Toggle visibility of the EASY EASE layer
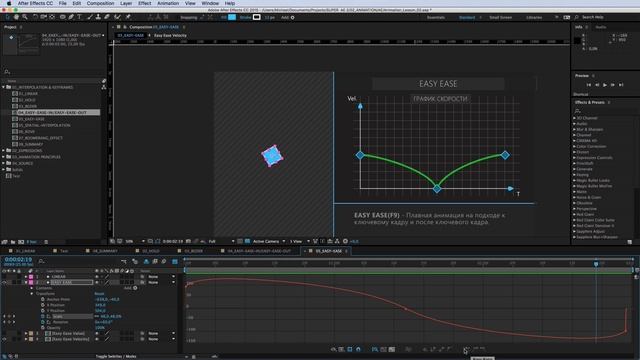Image resolution: width=640 pixels, height=360 pixels. [4, 282]
